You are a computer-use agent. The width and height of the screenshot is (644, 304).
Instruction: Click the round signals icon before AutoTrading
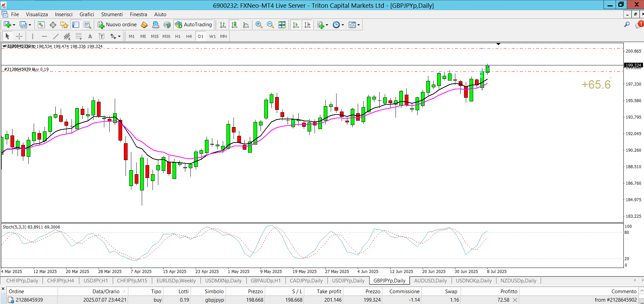click(x=167, y=25)
